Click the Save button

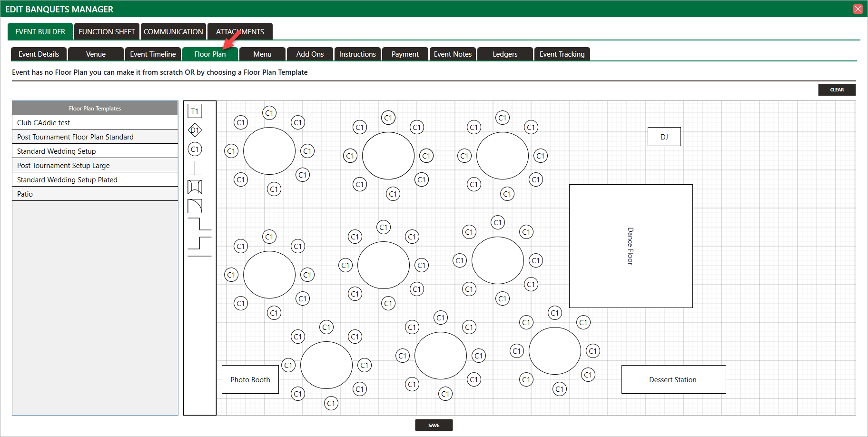pyautogui.click(x=434, y=425)
